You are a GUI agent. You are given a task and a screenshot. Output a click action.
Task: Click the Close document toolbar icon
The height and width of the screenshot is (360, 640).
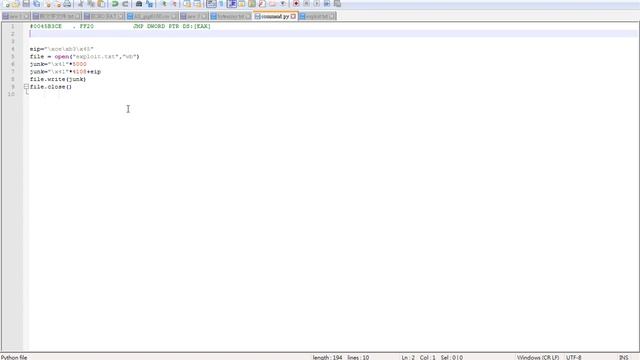[x=48, y=4]
